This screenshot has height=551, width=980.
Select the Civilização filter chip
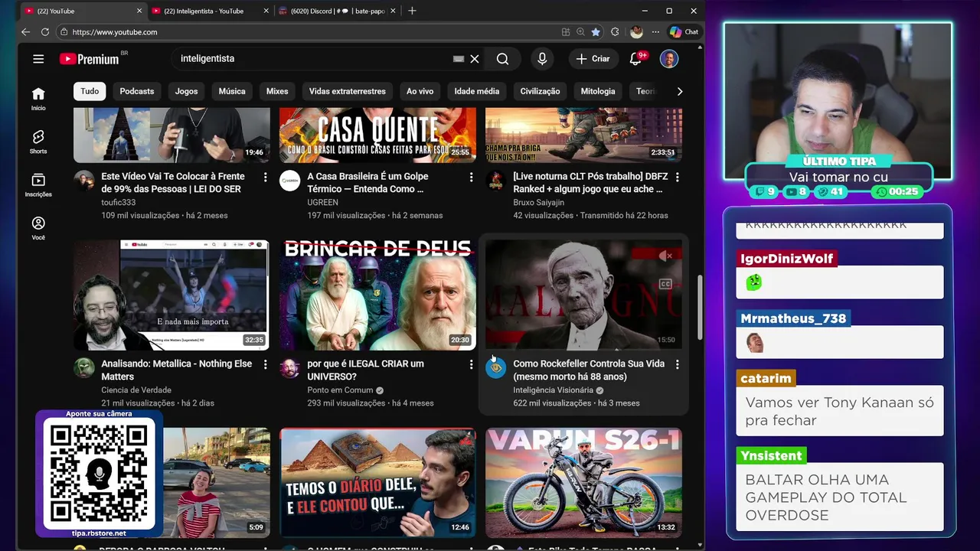tap(541, 91)
